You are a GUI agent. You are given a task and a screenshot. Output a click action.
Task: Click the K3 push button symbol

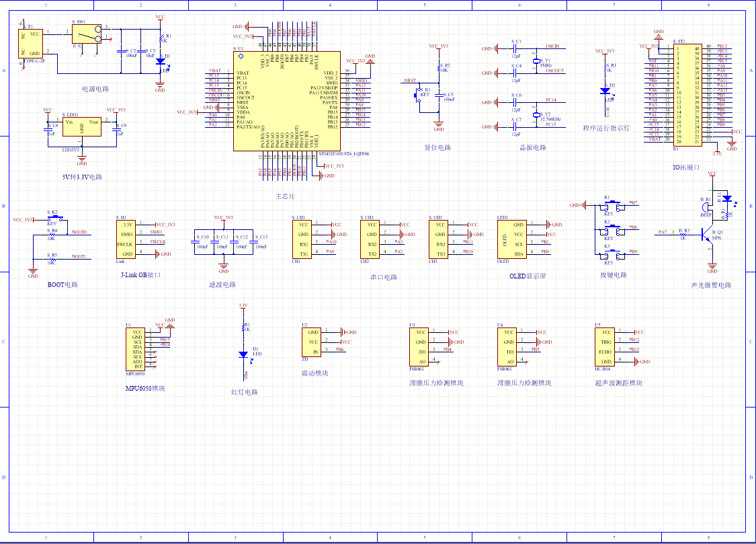(x=612, y=254)
